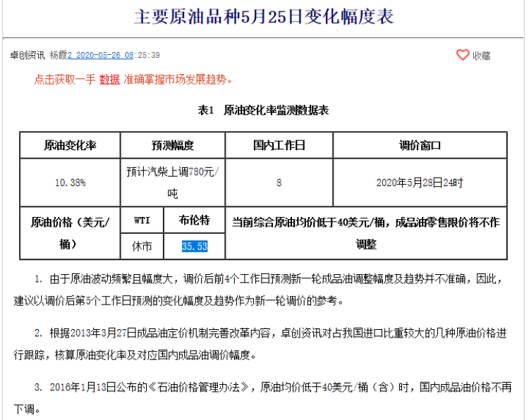529x420 pixels.
Task: Open the underlined 数据 link
Action: pyautogui.click(x=109, y=80)
